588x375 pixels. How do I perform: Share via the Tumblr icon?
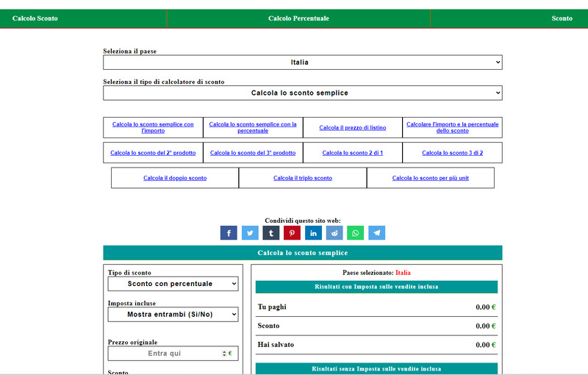[x=271, y=233]
